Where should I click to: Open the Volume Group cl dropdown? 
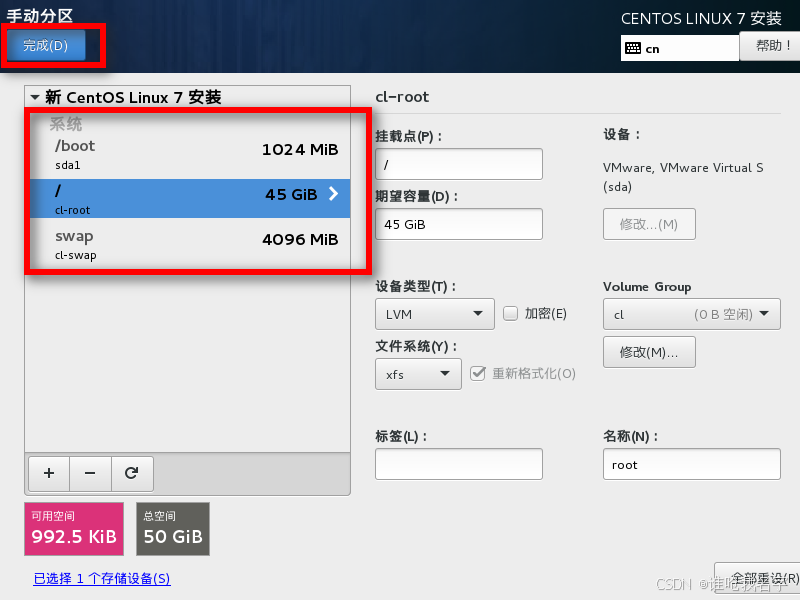click(x=691, y=314)
